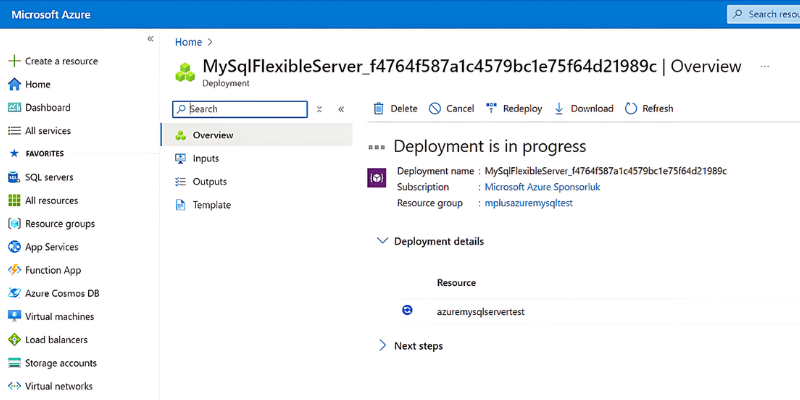Viewport: 800px width, 400px height.
Task: Click the Create a resource plus icon
Action: tap(14, 61)
